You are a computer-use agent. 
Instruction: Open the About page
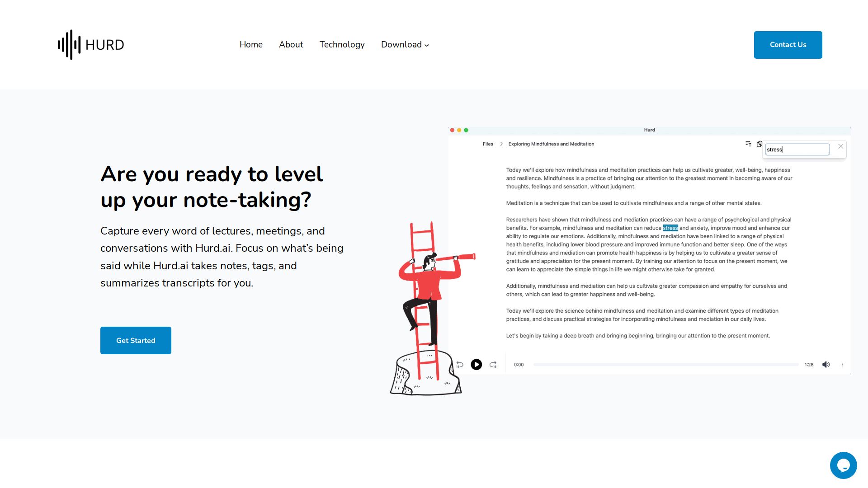pos(291,45)
